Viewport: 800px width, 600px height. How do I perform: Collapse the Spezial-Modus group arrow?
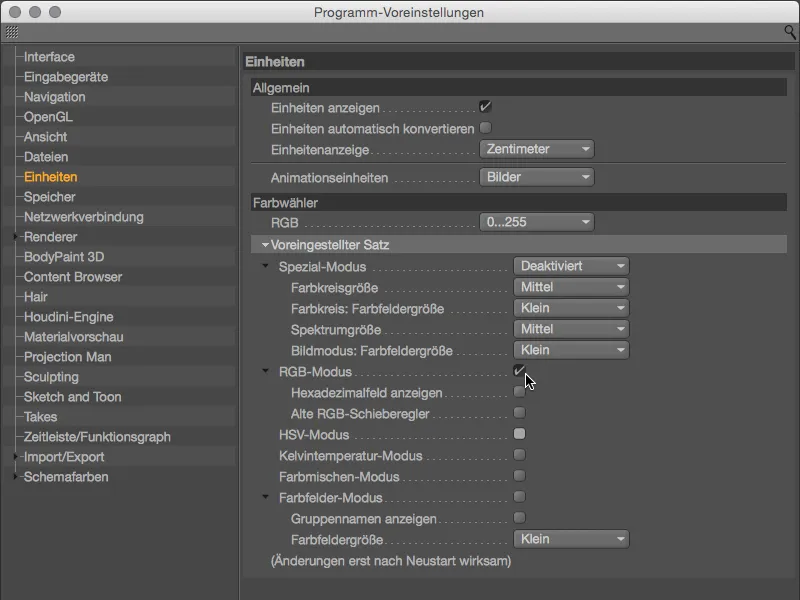(265, 266)
